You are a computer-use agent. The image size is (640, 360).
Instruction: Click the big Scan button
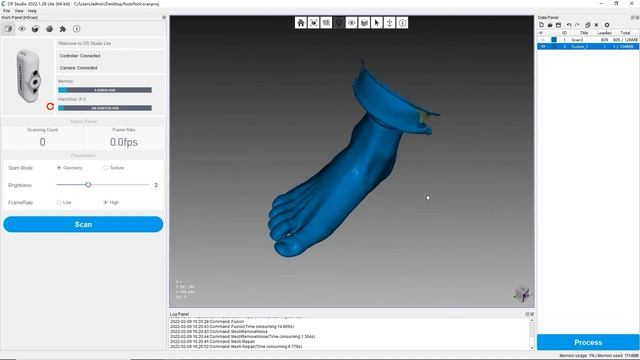pos(83,224)
